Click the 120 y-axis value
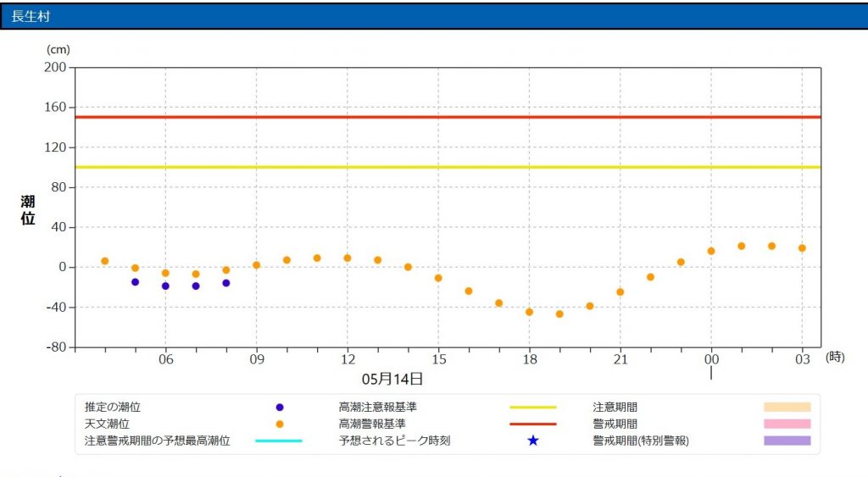This screenshot has height=477, width=868. click(x=55, y=147)
